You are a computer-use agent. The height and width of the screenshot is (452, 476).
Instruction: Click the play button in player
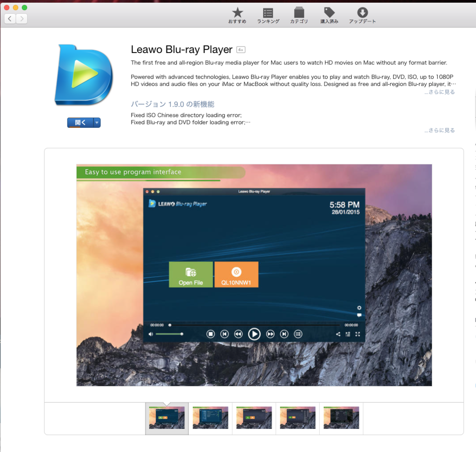tap(254, 334)
